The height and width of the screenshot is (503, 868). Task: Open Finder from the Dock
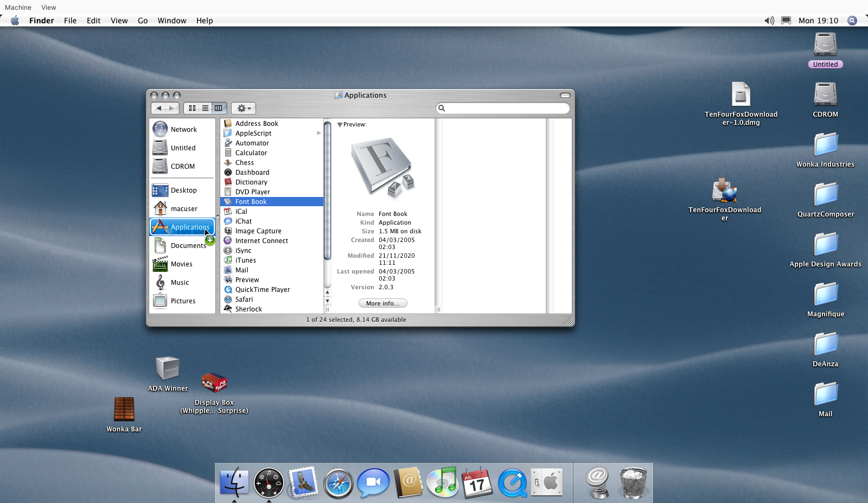(234, 482)
